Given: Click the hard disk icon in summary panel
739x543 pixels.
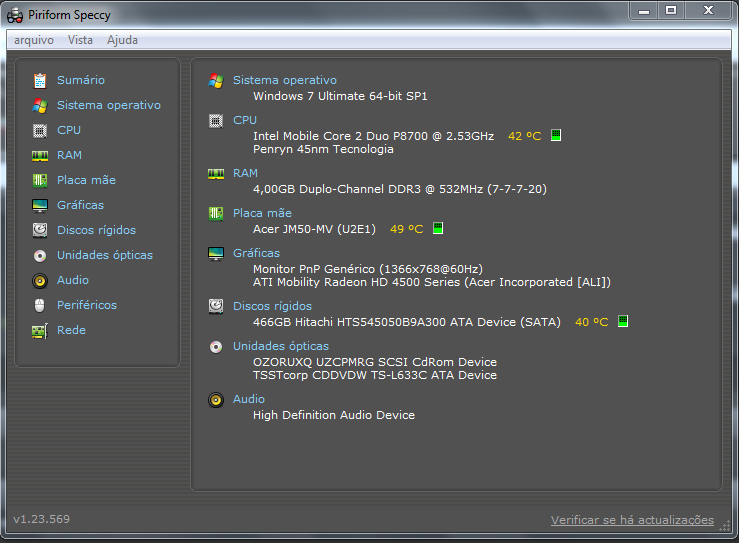Looking at the screenshot, I should pyautogui.click(x=216, y=306).
